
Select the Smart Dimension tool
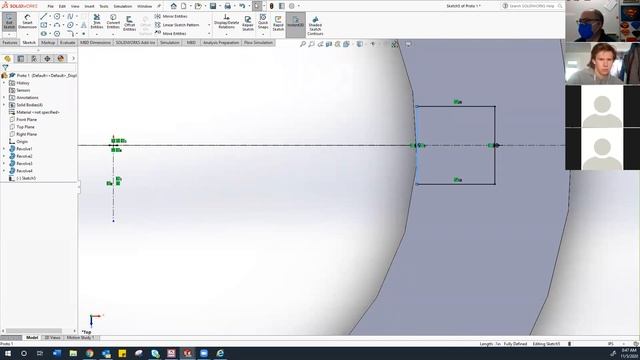click(27, 21)
